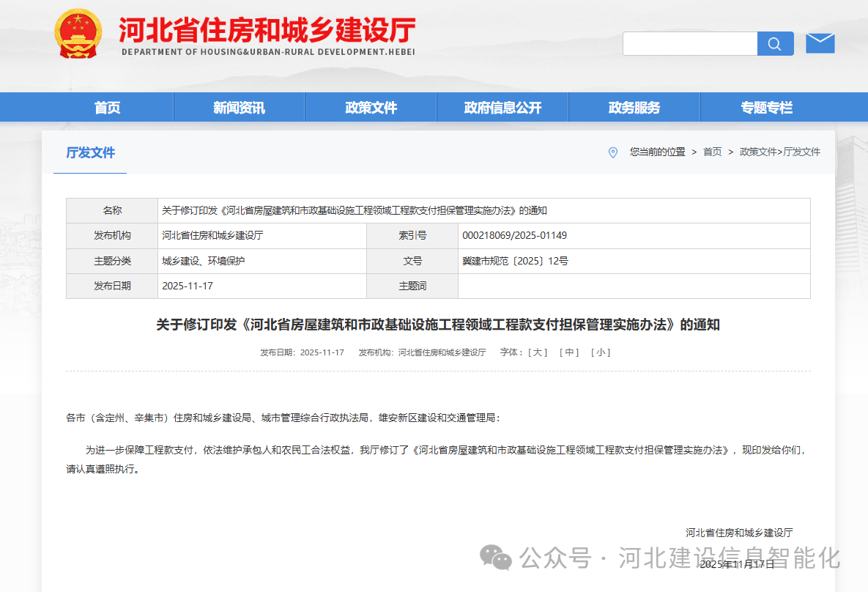Screen dimensions: 868x592
Task: Click the 河北省住房和城乡建设厅 header title
Action: (265, 29)
